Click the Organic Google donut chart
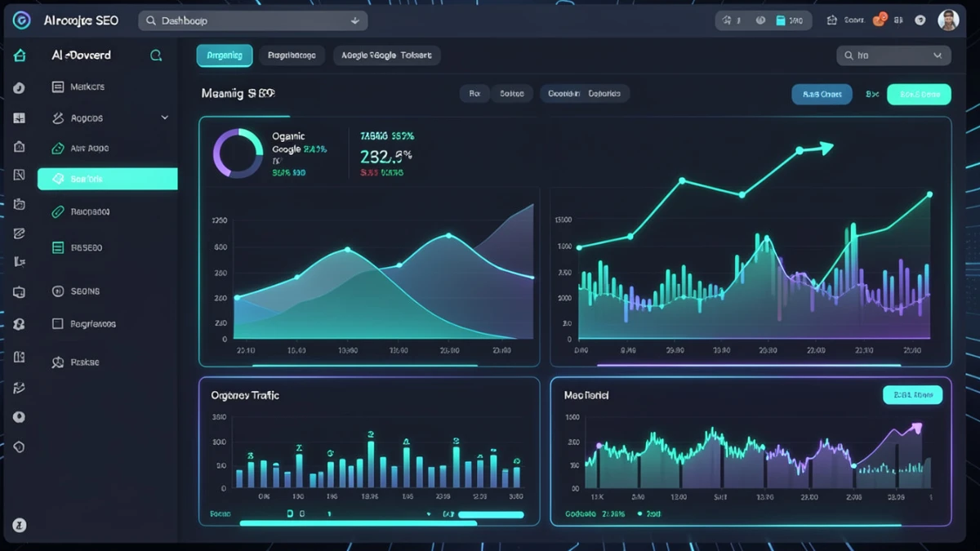Image resolution: width=980 pixels, height=551 pixels. click(x=238, y=153)
